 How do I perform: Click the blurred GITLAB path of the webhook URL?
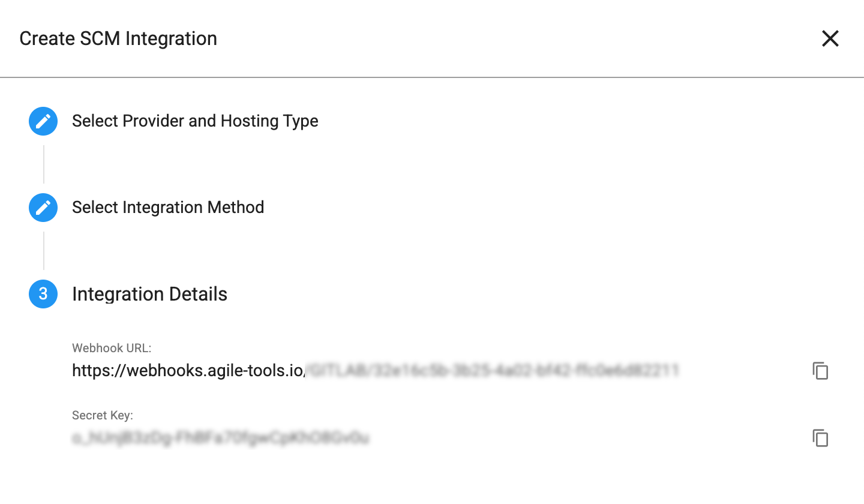click(492, 370)
